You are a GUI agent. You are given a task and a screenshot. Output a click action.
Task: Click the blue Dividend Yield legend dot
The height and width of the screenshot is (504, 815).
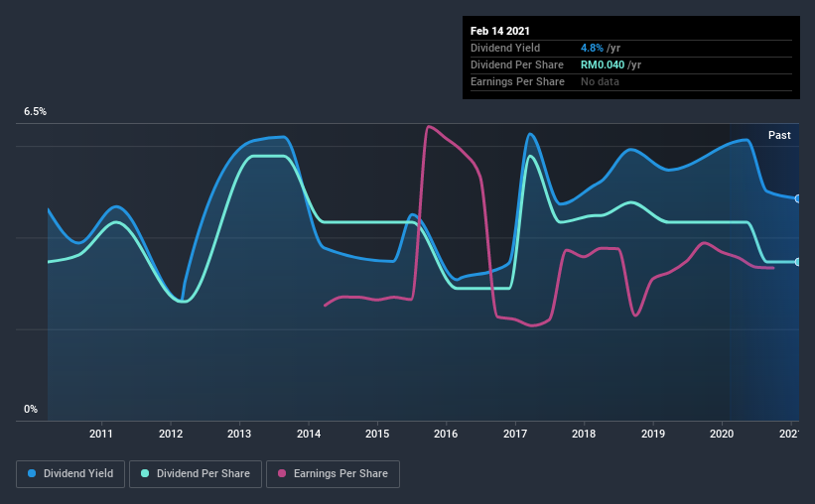[32, 473]
